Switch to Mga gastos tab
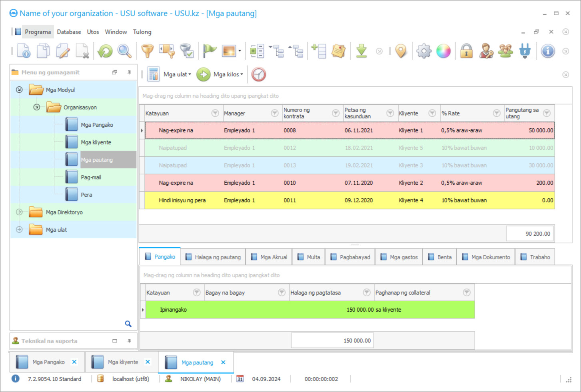 click(x=399, y=257)
